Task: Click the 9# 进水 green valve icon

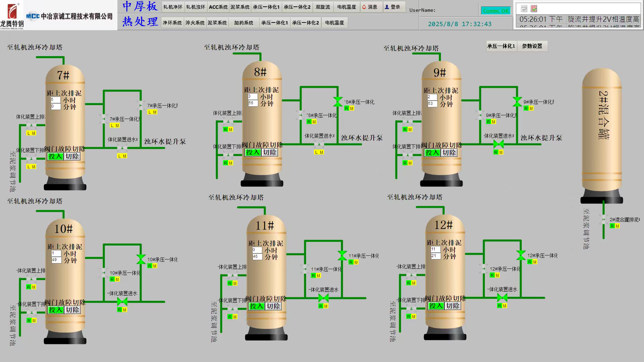Action: tap(498, 144)
